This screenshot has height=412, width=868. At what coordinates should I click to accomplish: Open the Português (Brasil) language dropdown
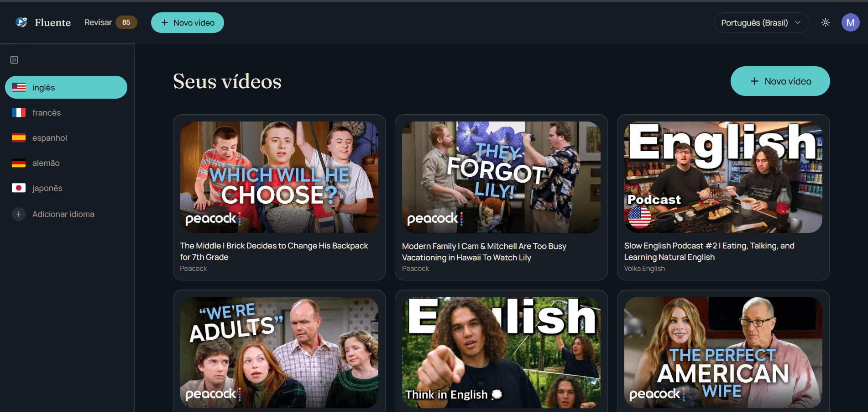click(761, 22)
